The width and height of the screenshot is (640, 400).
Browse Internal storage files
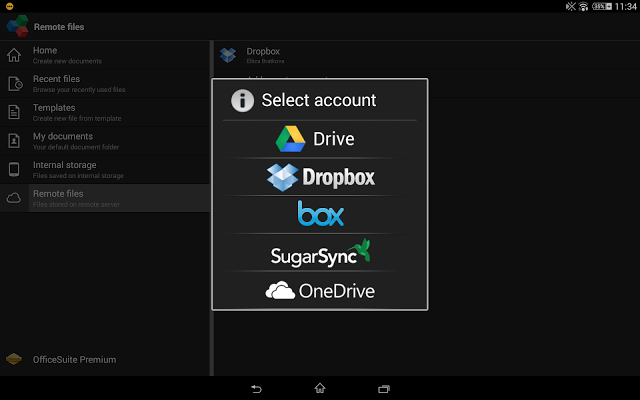click(x=105, y=169)
